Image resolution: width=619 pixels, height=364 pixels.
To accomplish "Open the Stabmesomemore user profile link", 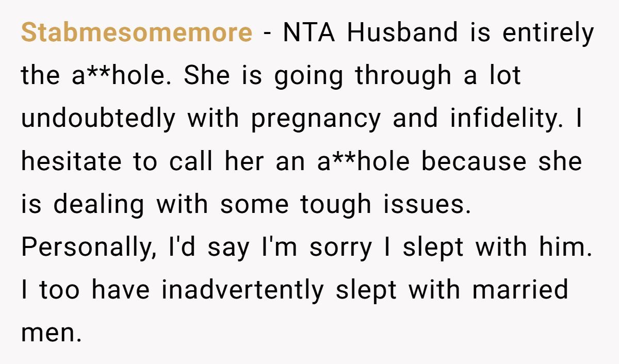I will [x=137, y=34].
